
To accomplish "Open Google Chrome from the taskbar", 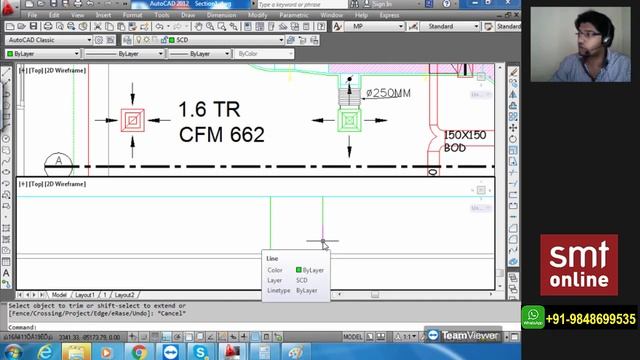I will [139, 351].
